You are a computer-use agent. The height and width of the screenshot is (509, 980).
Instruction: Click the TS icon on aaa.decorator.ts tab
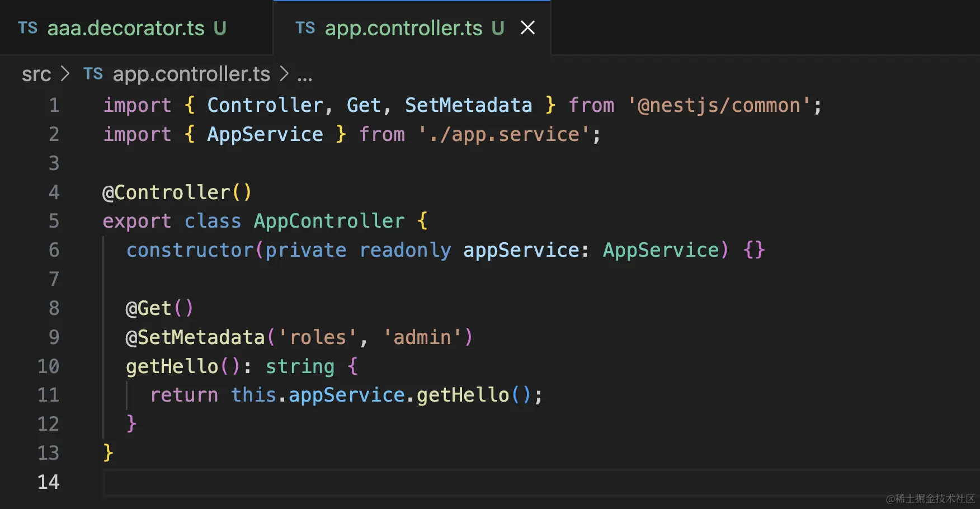click(x=27, y=28)
